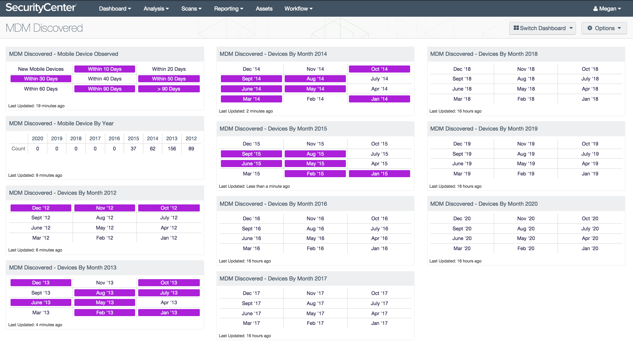Click the > 90 Days indicator

[169, 89]
